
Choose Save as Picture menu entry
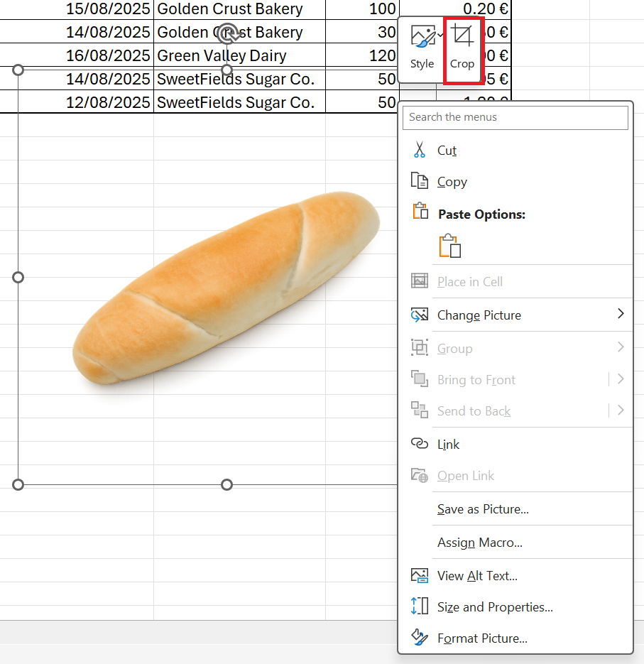pos(515,509)
